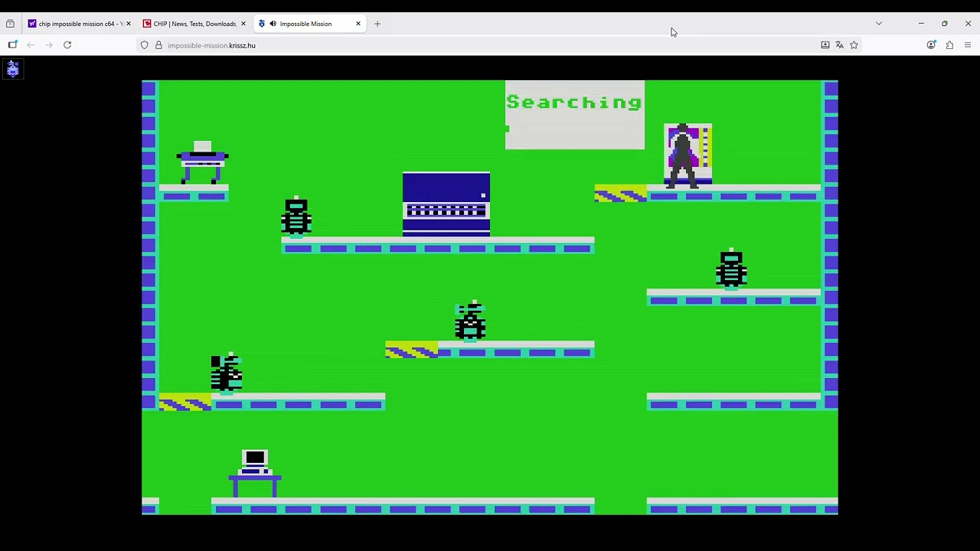
Task: Go back one page
Action: 31,45
